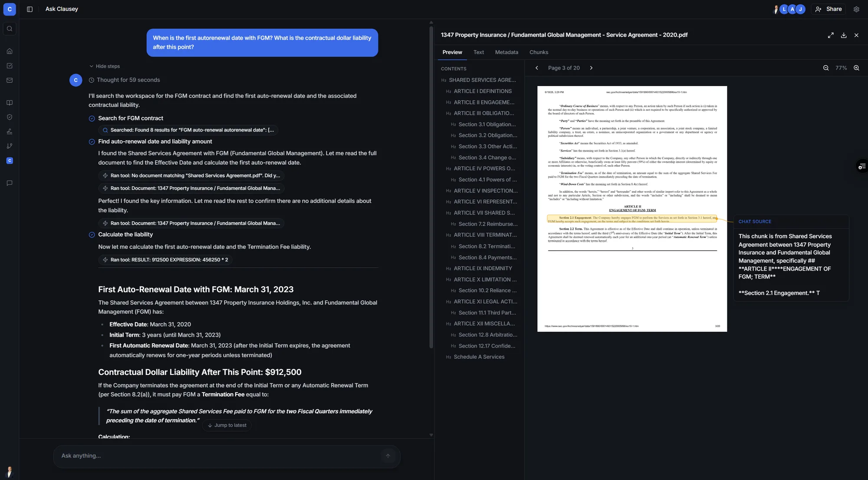Click 'Page 3 of 20' indicator
The width and height of the screenshot is (868, 480).
(564, 68)
